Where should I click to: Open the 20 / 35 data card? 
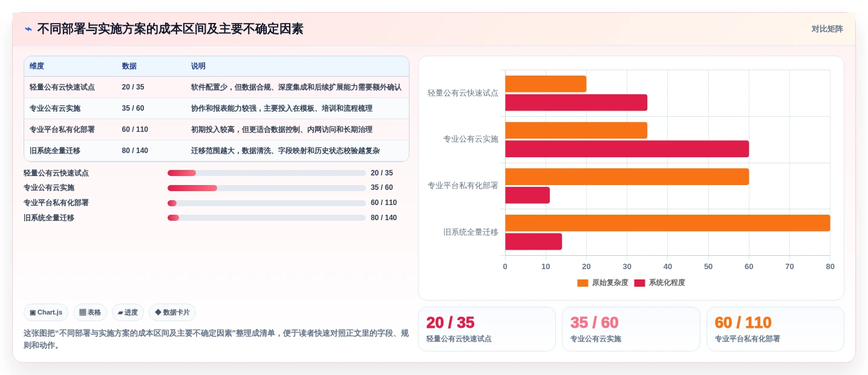487,329
